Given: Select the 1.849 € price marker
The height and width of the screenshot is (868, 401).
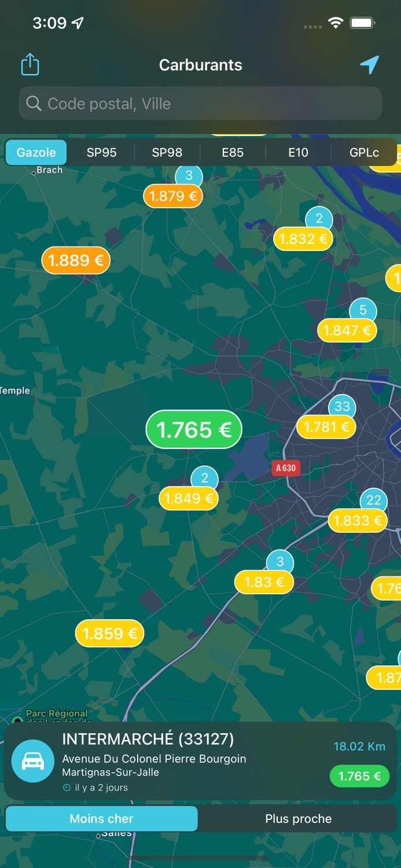Looking at the screenshot, I should (189, 498).
